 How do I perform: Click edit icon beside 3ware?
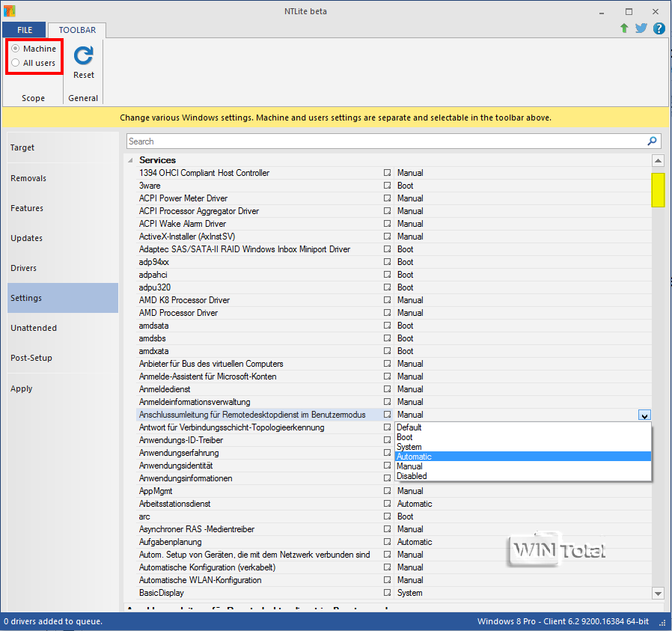coord(387,186)
